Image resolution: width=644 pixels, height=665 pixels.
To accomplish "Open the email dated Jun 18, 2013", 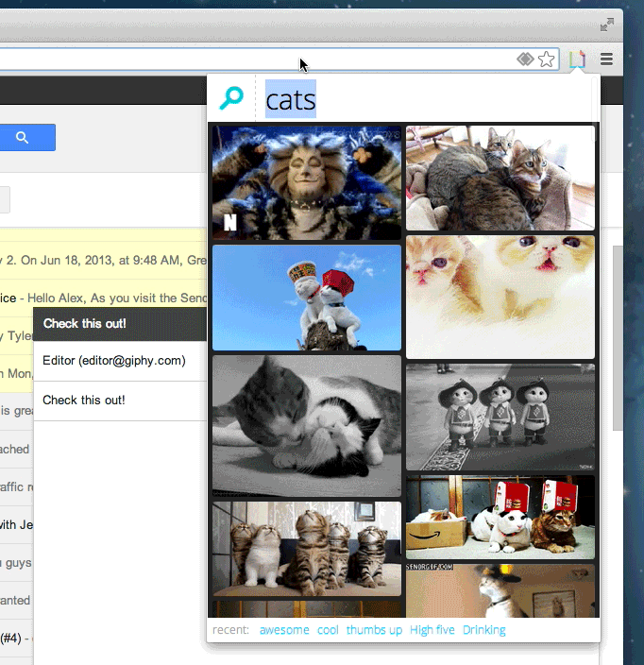I will tap(104, 260).
